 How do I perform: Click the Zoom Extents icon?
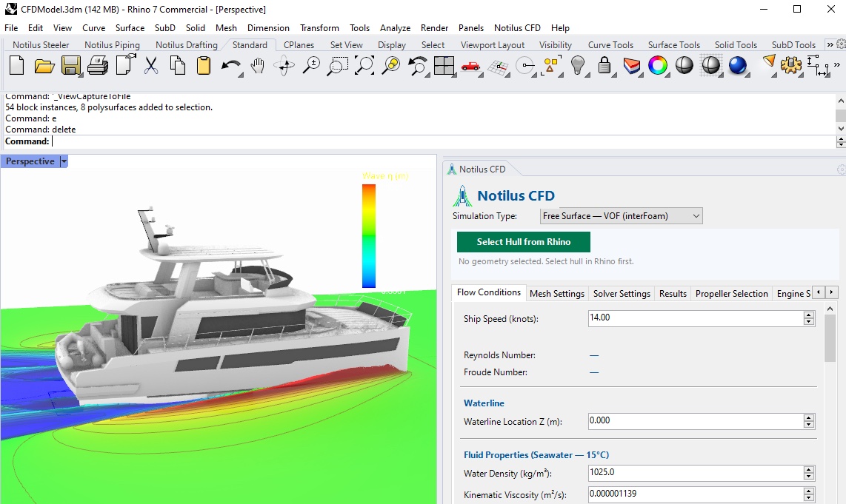tap(364, 66)
